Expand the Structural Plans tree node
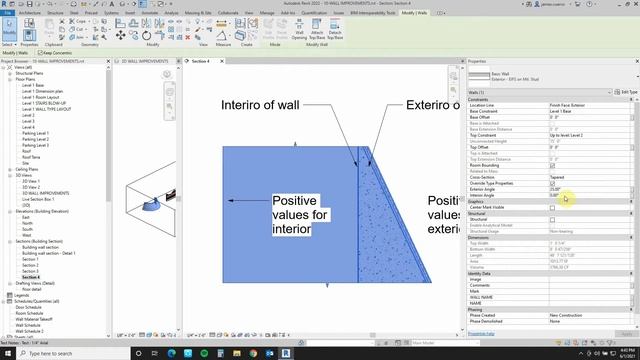640x360 pixels. (x=10, y=73)
